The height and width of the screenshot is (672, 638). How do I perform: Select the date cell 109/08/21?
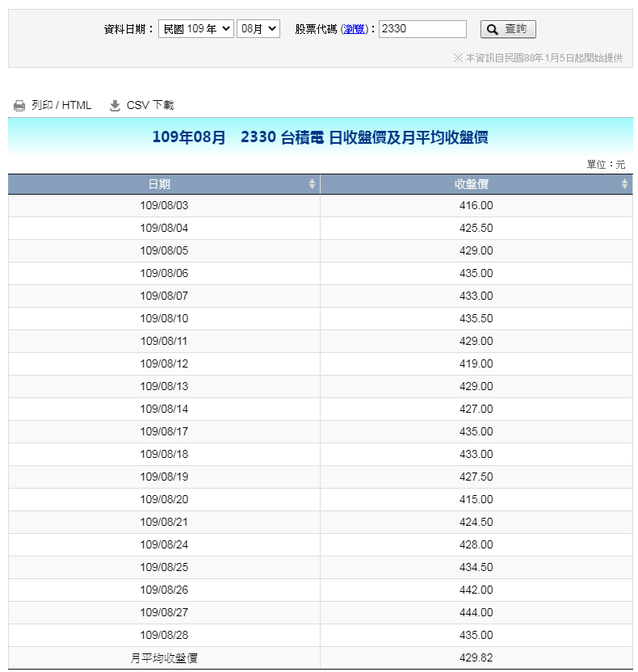(x=164, y=523)
